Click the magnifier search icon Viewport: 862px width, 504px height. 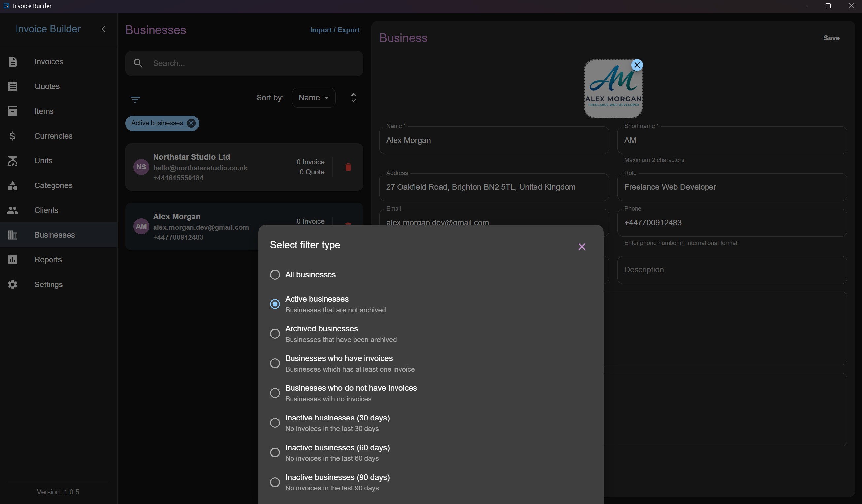point(138,63)
